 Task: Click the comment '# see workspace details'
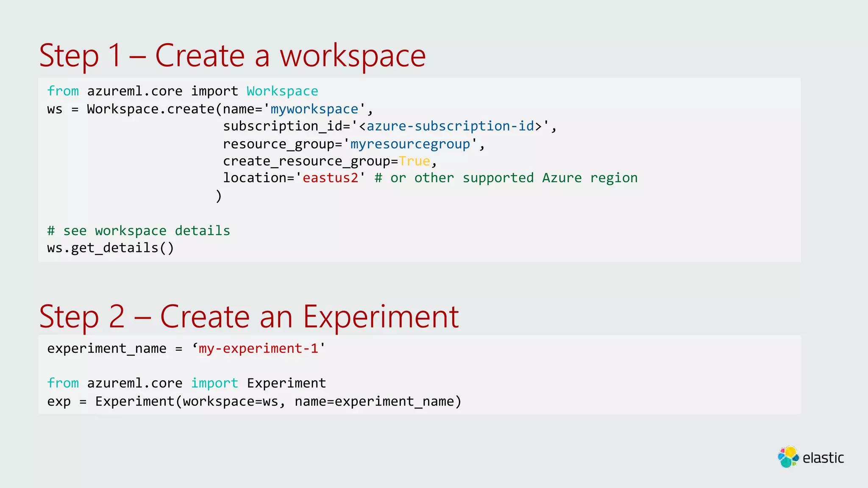[x=139, y=231]
